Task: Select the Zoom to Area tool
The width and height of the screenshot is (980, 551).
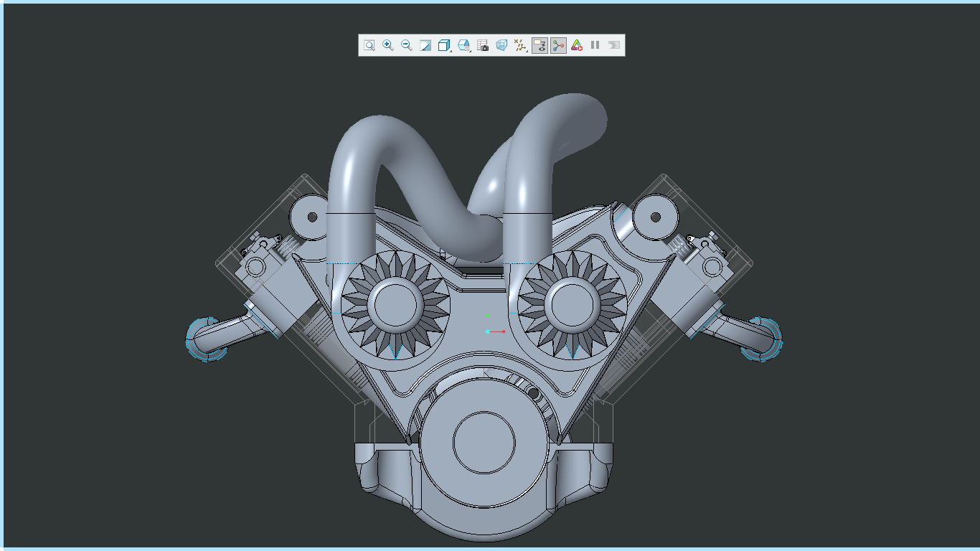Action: [369, 44]
